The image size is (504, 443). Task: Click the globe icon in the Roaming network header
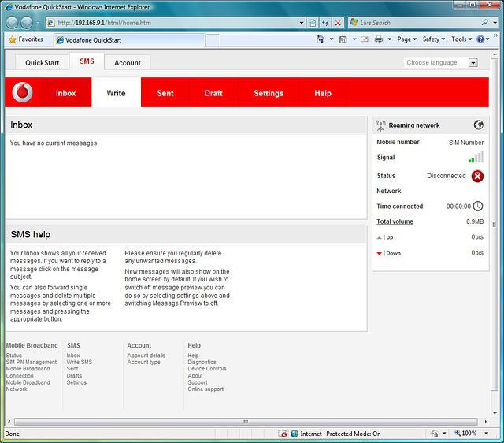[478, 125]
